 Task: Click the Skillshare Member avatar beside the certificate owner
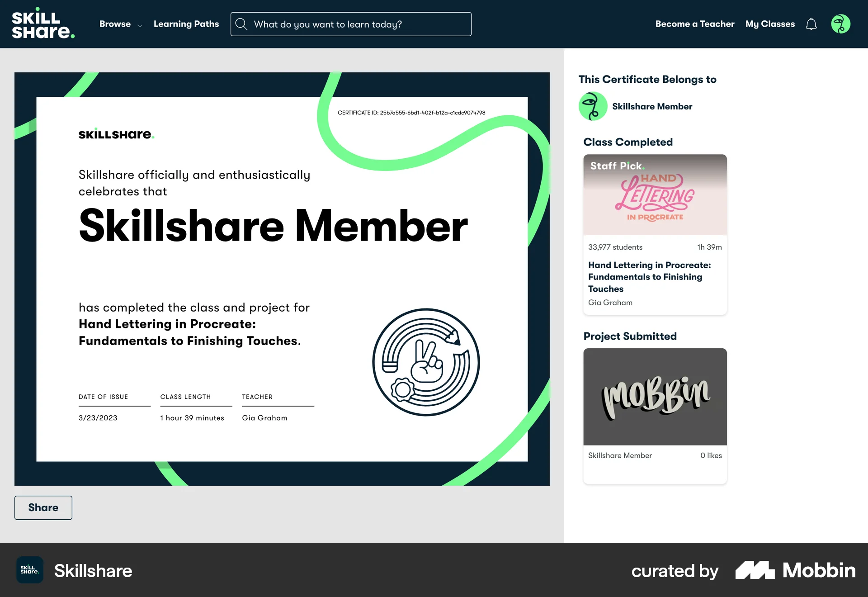click(593, 106)
